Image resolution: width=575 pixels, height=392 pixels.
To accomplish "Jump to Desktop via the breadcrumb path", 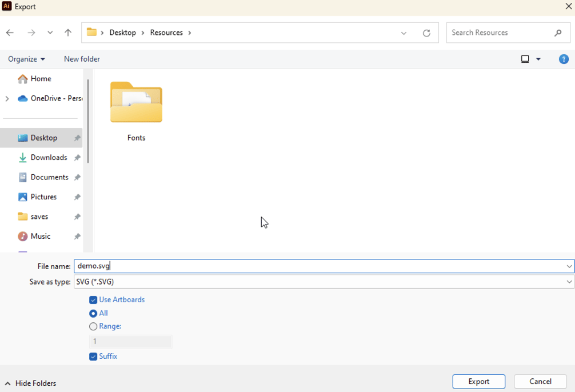I will click(123, 33).
